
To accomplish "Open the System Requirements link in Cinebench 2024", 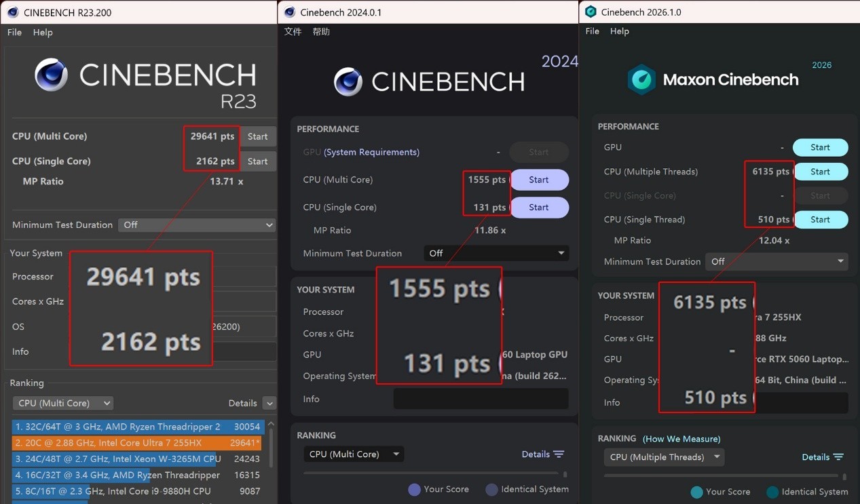I will coord(372,152).
